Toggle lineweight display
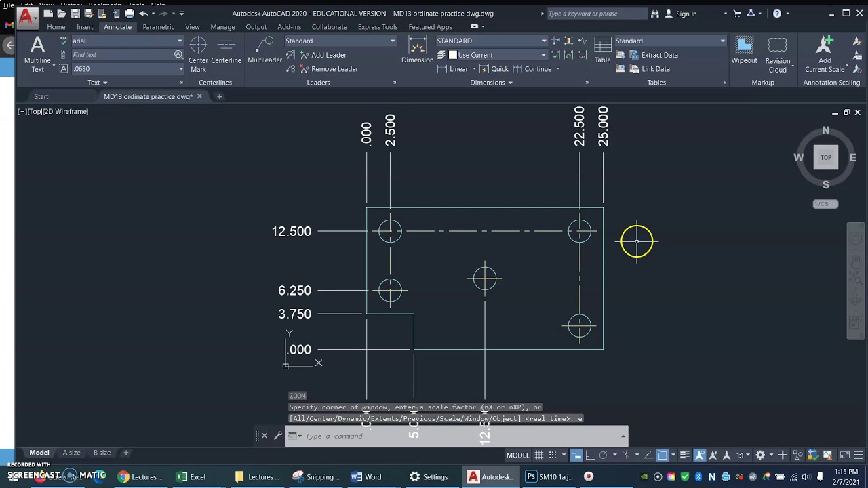The height and width of the screenshot is (488, 868). coord(685,455)
